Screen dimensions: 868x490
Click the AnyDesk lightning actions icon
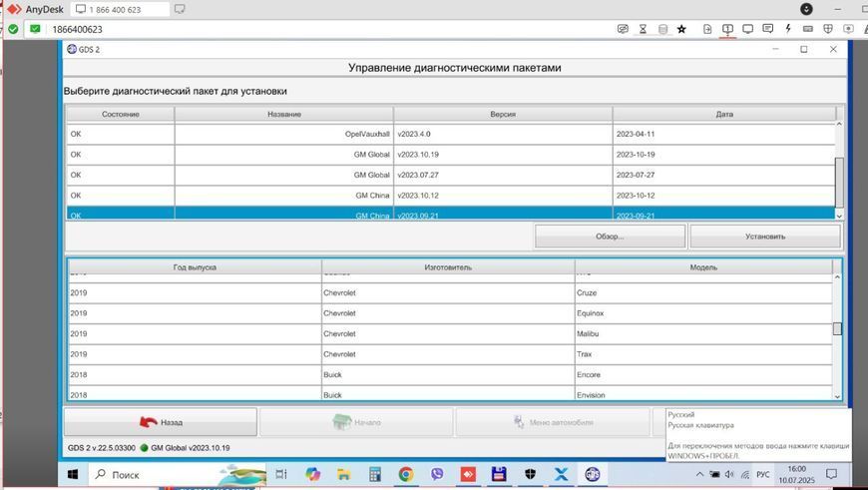click(788, 29)
